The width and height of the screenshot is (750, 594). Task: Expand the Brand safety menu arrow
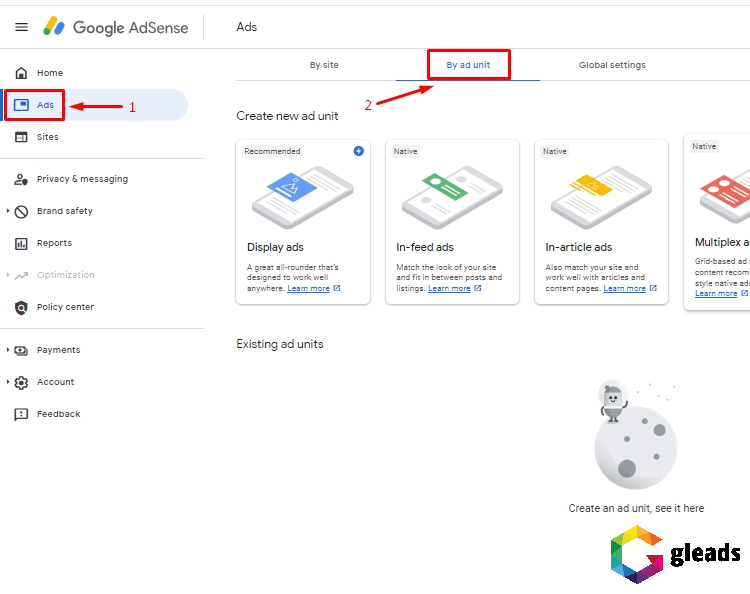(8, 210)
